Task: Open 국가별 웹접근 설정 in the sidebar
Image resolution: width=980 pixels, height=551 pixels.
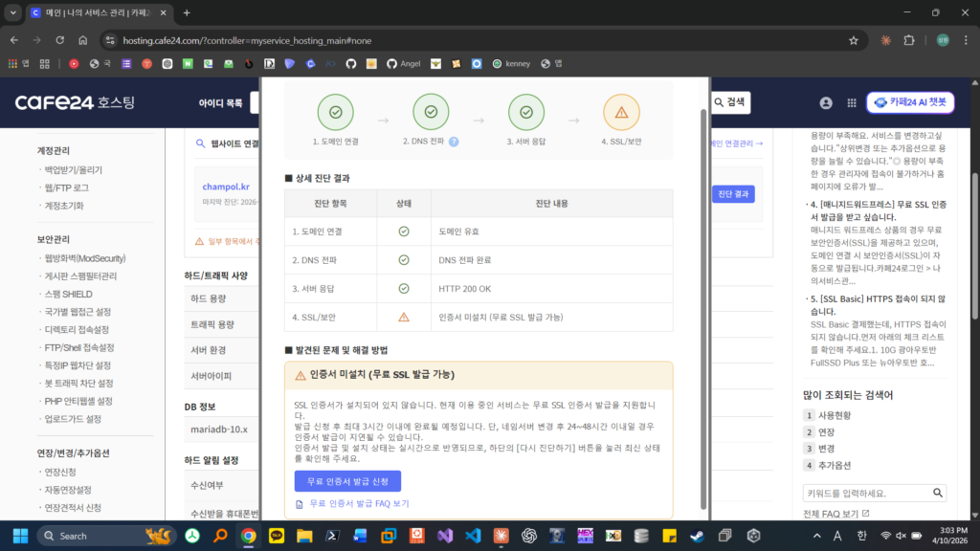Action: pyautogui.click(x=78, y=312)
